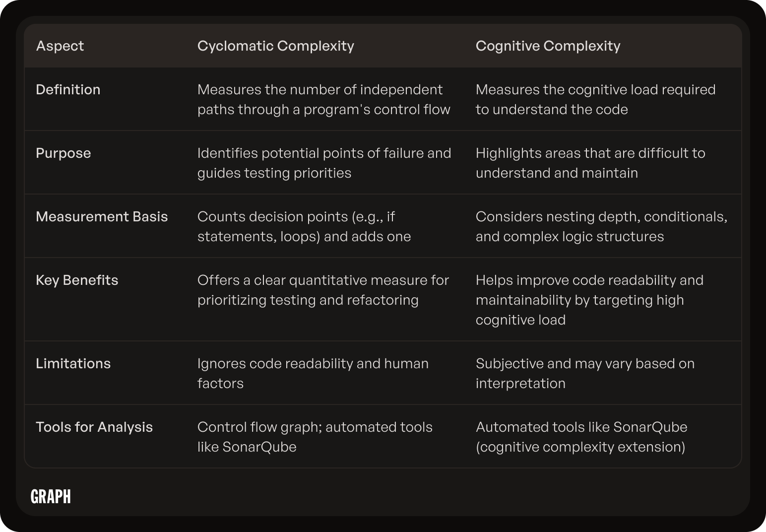Viewport: 766px width, 532px height.
Task: Click the Limitations row label
Action: coord(73,363)
